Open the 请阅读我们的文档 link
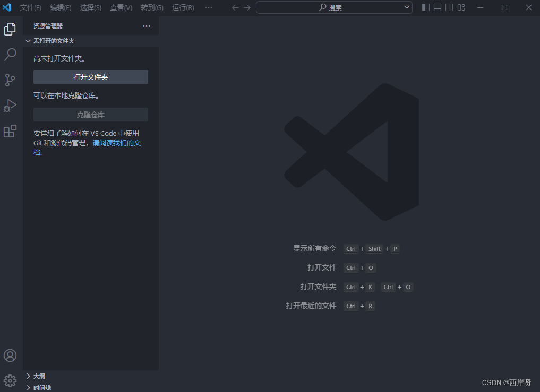 [x=116, y=143]
